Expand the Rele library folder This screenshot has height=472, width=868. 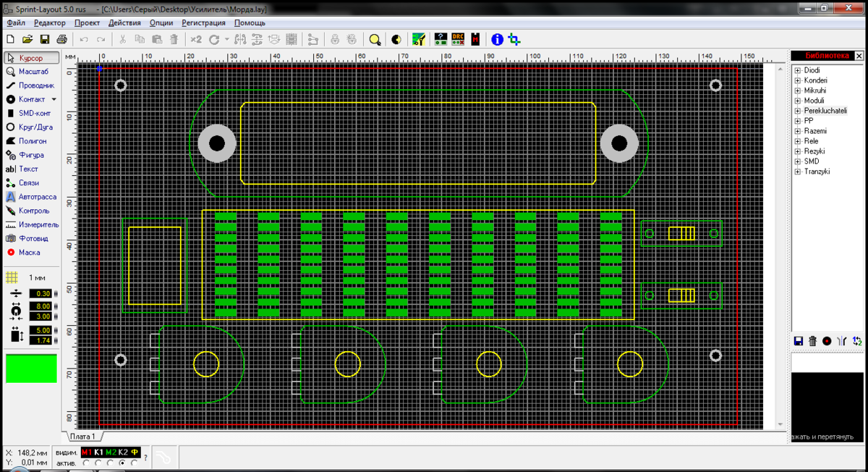[x=798, y=141]
